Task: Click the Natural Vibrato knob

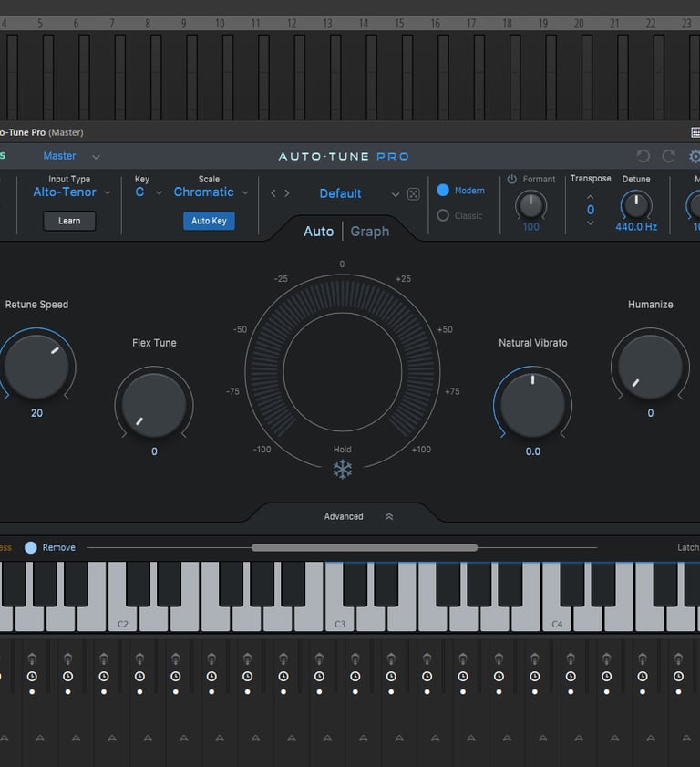Action: pyautogui.click(x=533, y=406)
